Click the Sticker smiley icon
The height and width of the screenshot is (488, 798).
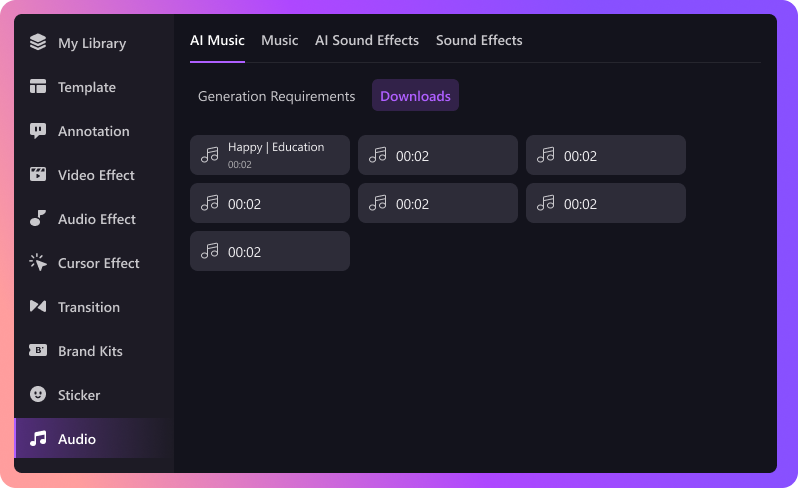[x=38, y=394]
